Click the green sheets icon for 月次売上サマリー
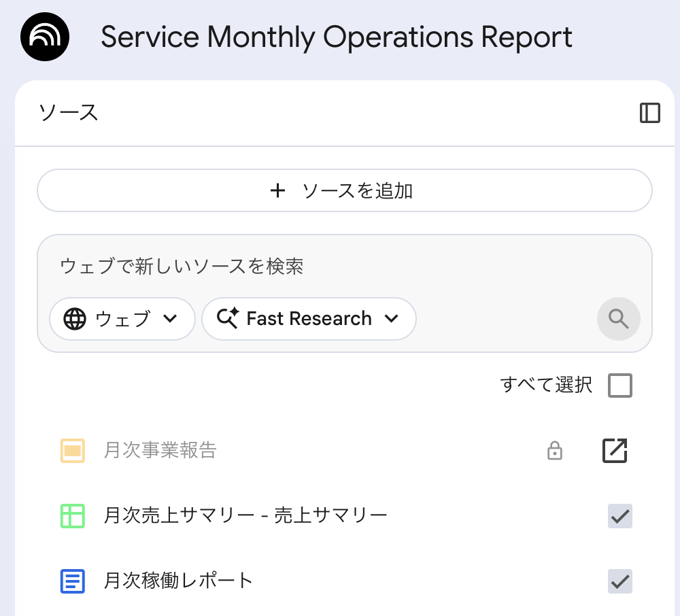Image resolution: width=680 pixels, height=616 pixels. pos(73,516)
